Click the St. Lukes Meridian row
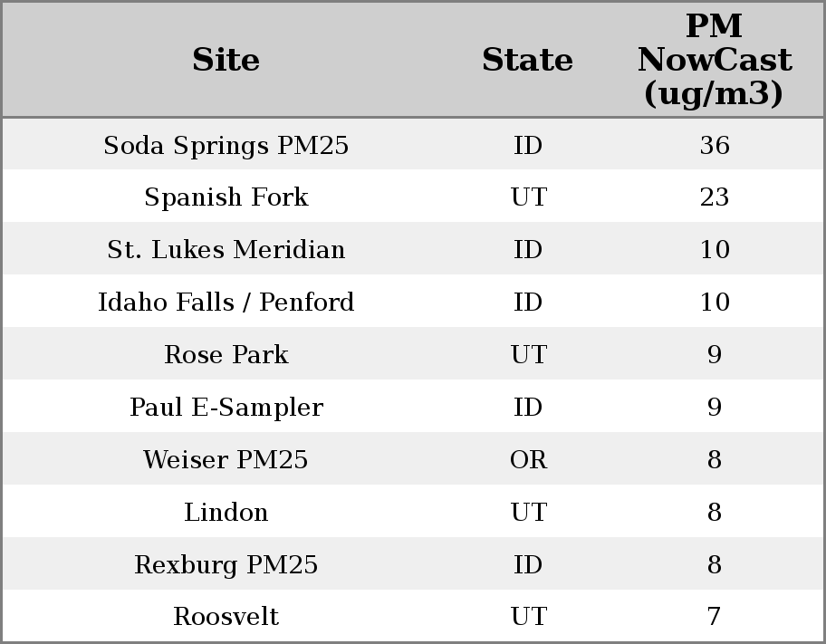The height and width of the screenshot is (644, 826). pos(226,250)
